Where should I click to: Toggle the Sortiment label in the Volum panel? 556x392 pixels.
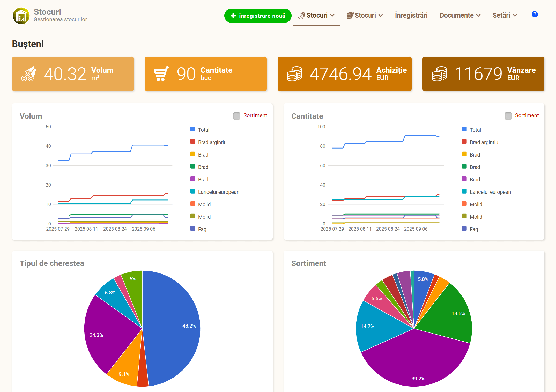click(255, 115)
